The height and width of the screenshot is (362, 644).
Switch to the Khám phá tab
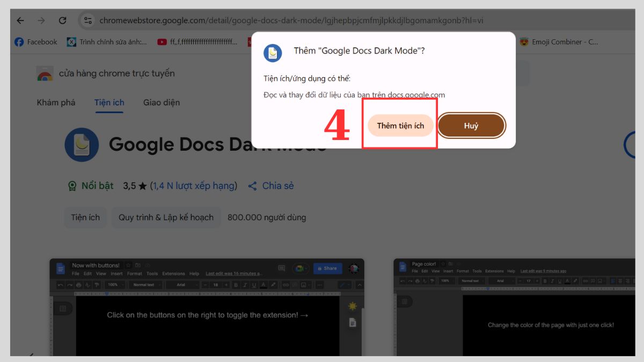56,102
